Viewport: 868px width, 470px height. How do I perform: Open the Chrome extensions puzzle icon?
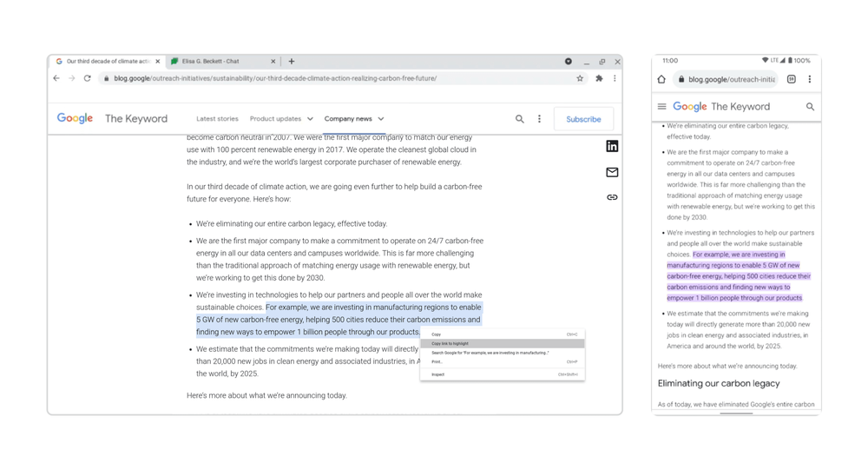point(599,78)
